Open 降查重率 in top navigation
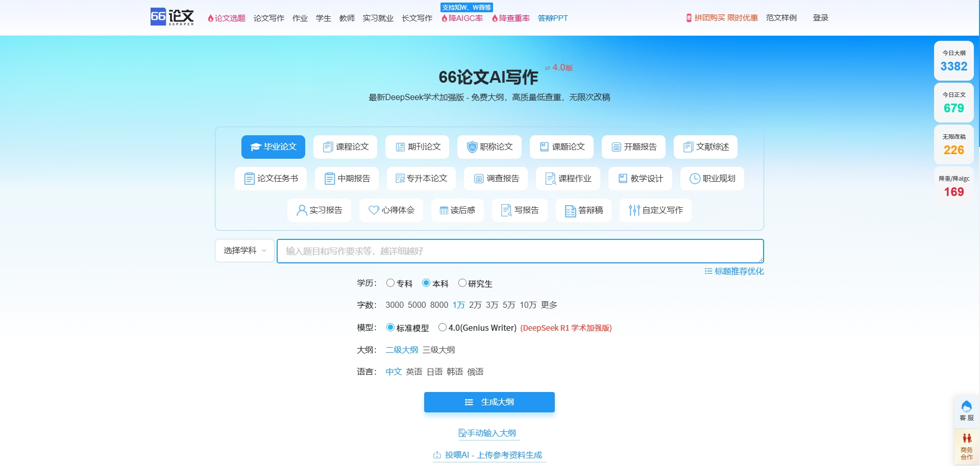Viewport: 980px width, 466px height. pyautogui.click(x=511, y=18)
